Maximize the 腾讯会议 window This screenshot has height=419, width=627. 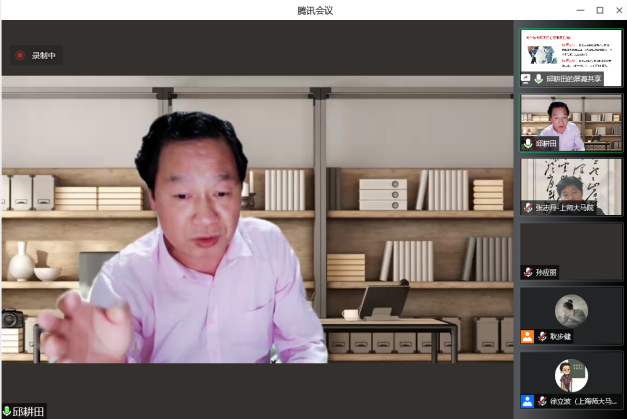(599, 10)
